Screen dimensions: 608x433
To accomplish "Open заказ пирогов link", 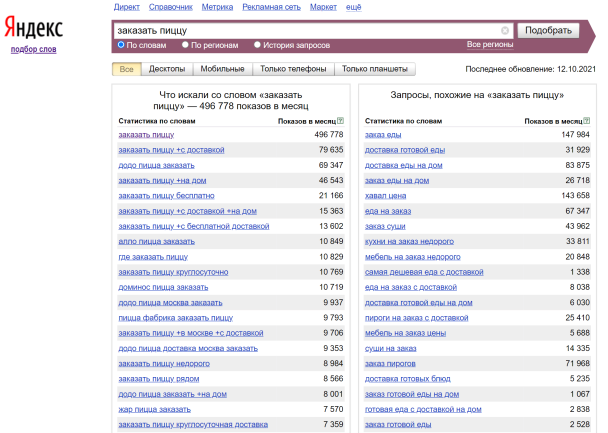I will [390, 363].
